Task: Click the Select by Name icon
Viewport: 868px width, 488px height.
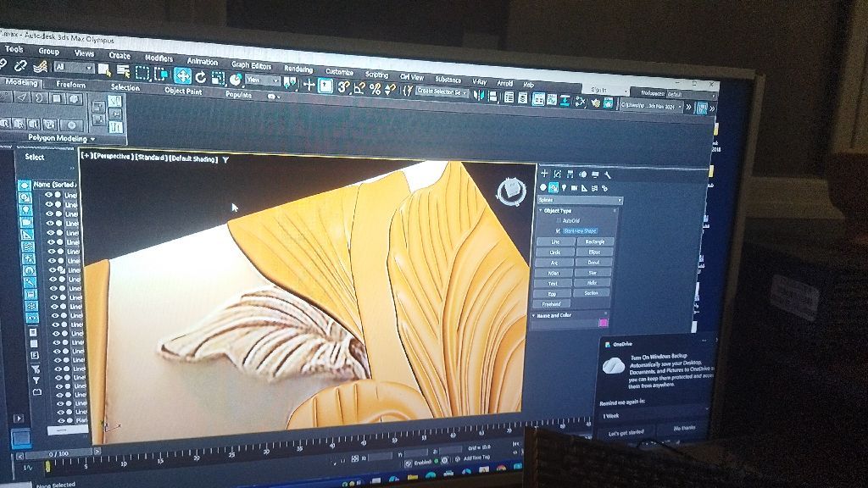Action: point(123,71)
